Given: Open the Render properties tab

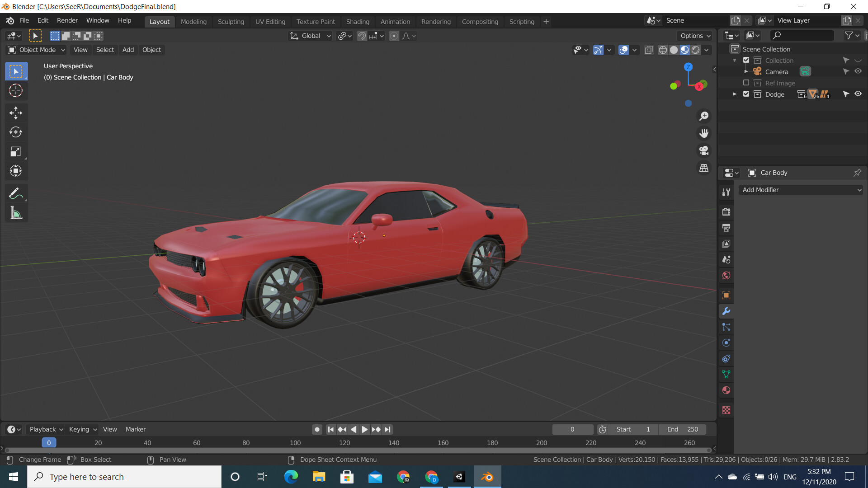Looking at the screenshot, I should [726, 212].
